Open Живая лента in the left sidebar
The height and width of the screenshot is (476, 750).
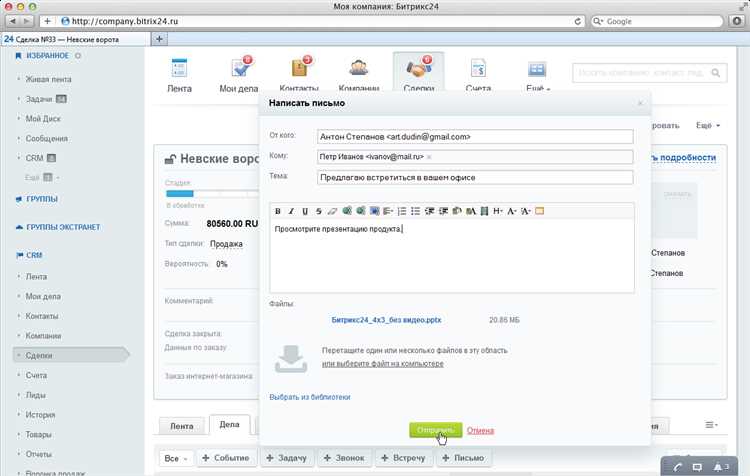(48, 79)
